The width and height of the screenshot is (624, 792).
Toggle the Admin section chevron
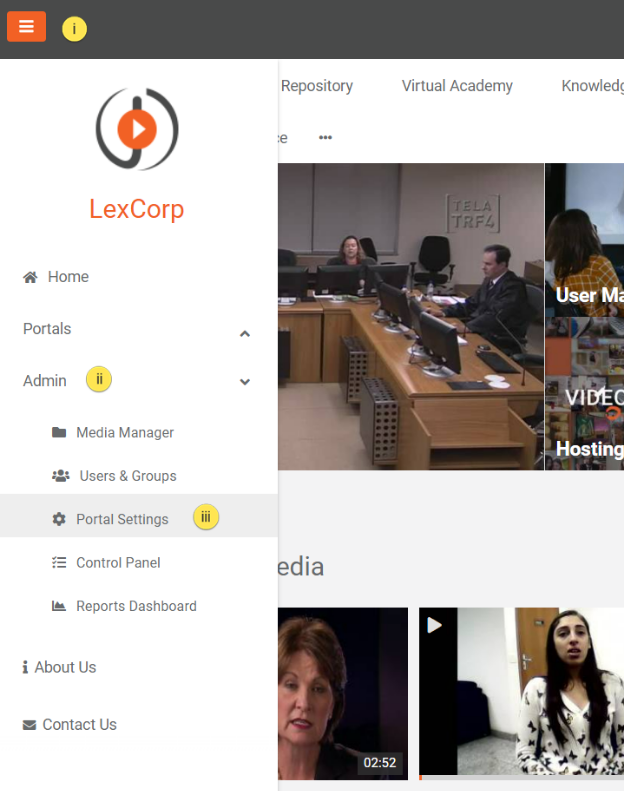click(x=245, y=381)
